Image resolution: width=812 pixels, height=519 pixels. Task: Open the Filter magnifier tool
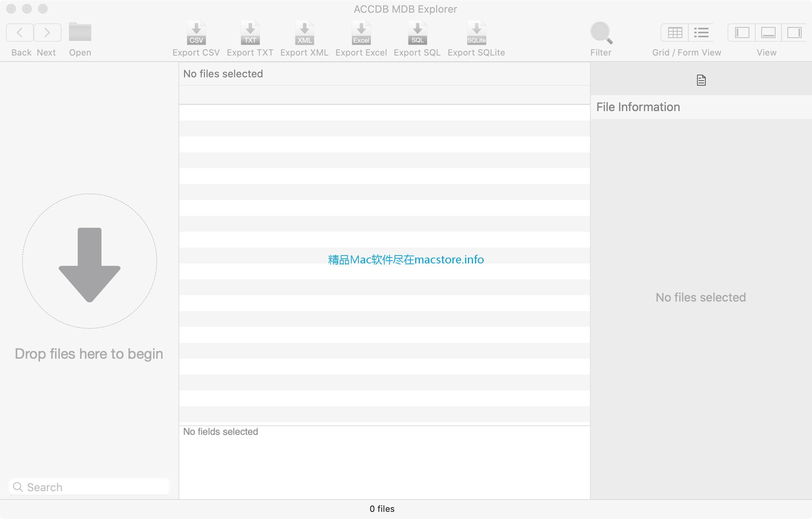click(x=601, y=33)
